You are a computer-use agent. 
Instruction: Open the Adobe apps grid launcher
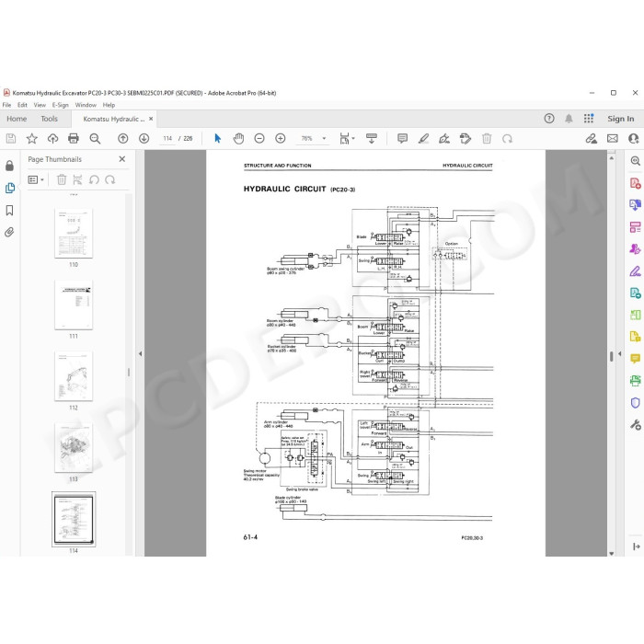click(589, 119)
